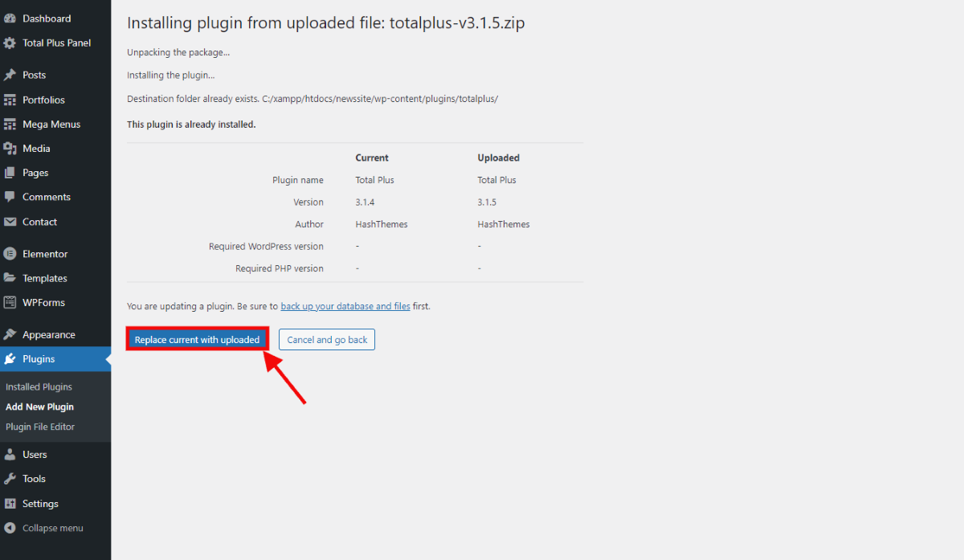Click the Installing plugin page heading
964x560 pixels.
coord(326,22)
